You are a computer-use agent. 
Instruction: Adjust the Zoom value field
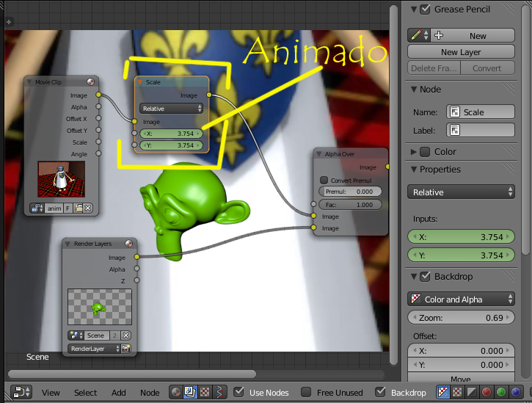(461, 317)
